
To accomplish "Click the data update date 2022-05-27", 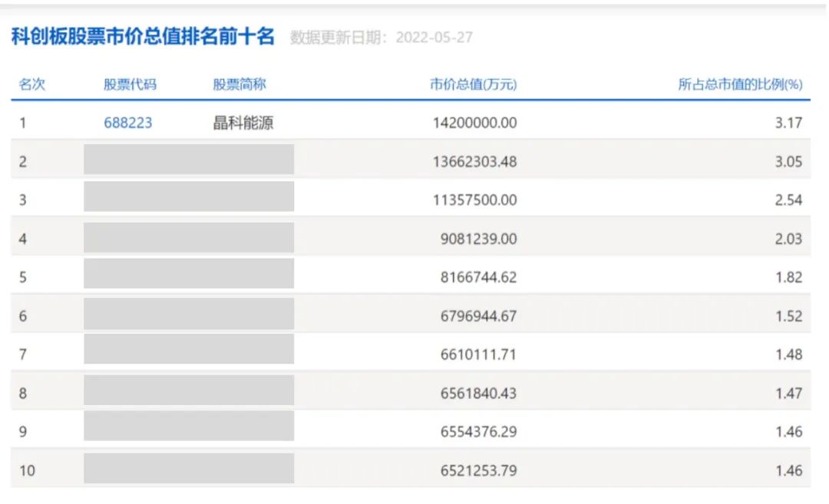I will (434, 38).
